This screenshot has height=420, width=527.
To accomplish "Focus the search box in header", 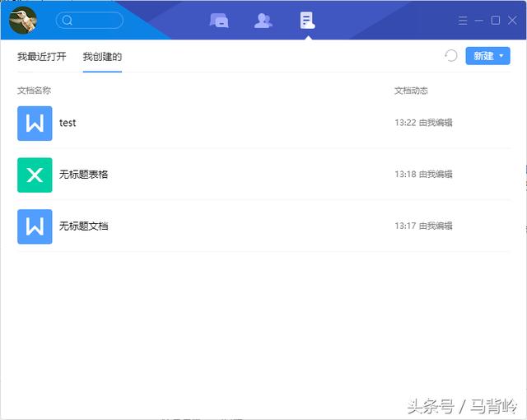I will click(90, 20).
